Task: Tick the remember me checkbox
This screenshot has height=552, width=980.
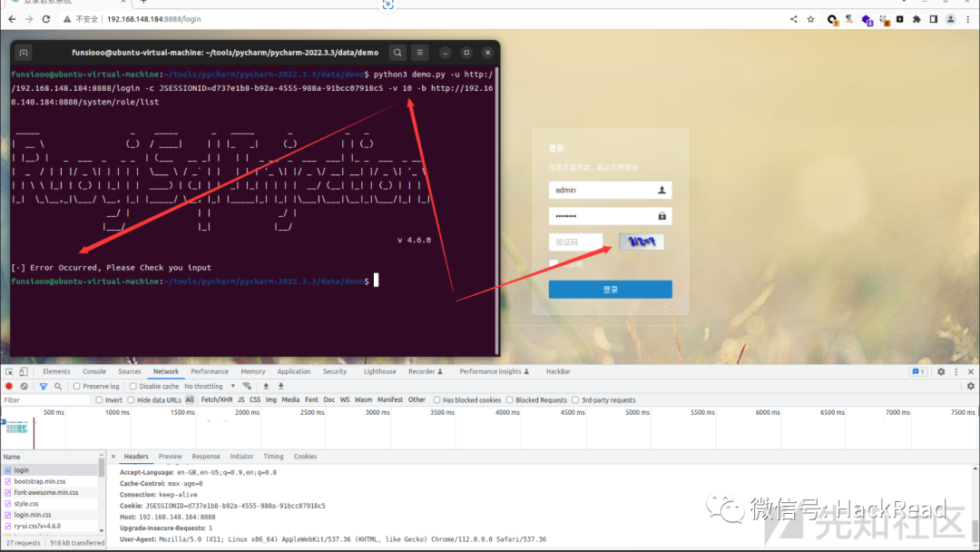Action: (554, 264)
